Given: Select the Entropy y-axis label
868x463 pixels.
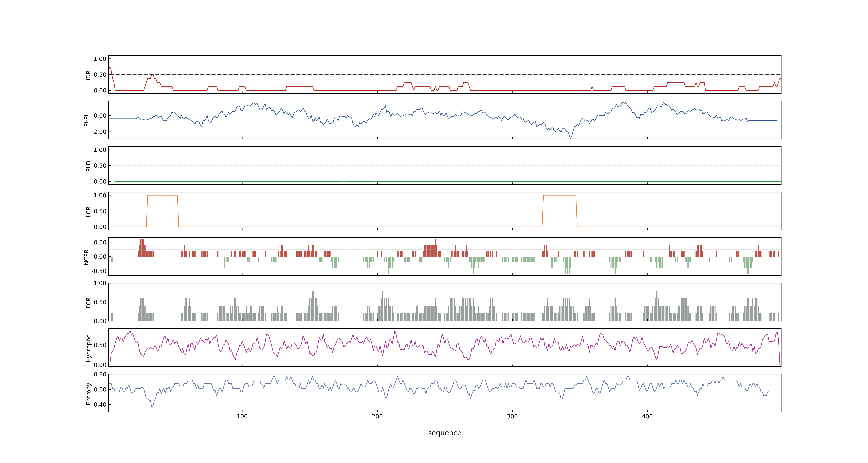Looking at the screenshot, I should 88,394.
